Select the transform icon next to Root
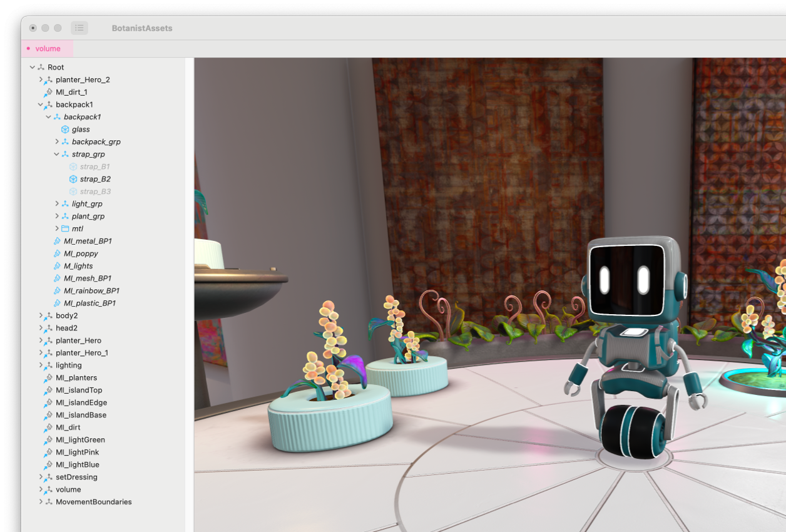This screenshot has height=532, width=786. point(41,67)
